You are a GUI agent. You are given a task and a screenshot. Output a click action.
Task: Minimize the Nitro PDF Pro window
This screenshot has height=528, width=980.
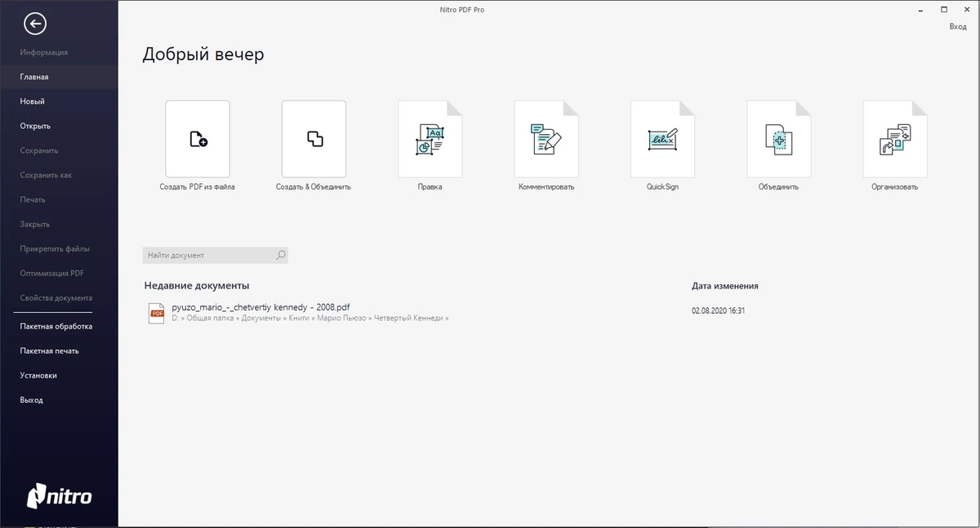922,9
